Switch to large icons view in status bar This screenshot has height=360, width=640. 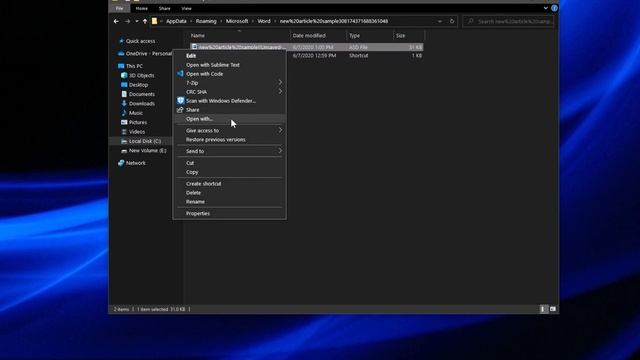click(x=553, y=309)
